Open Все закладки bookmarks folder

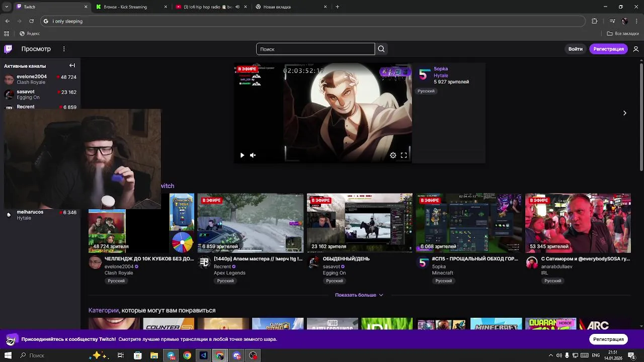(623, 34)
